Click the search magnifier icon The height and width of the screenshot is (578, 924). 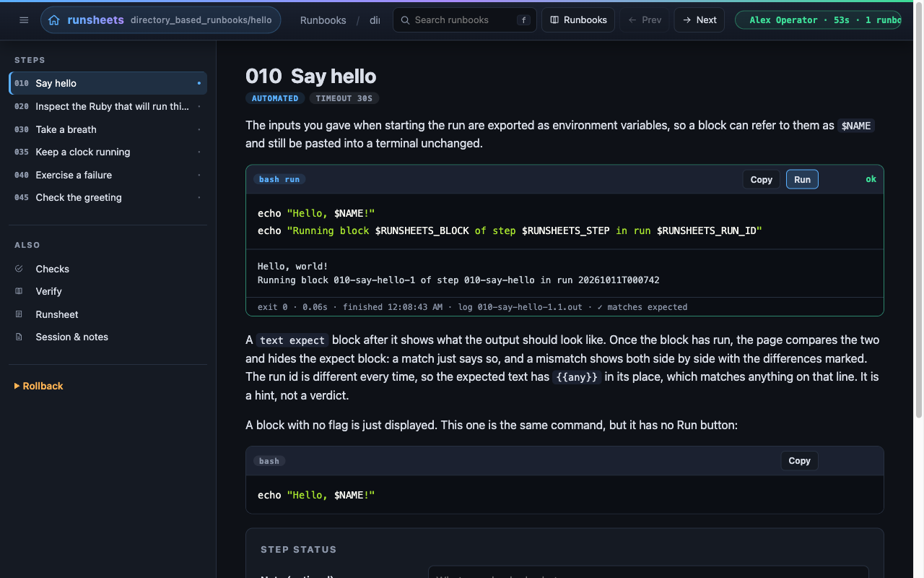click(405, 20)
